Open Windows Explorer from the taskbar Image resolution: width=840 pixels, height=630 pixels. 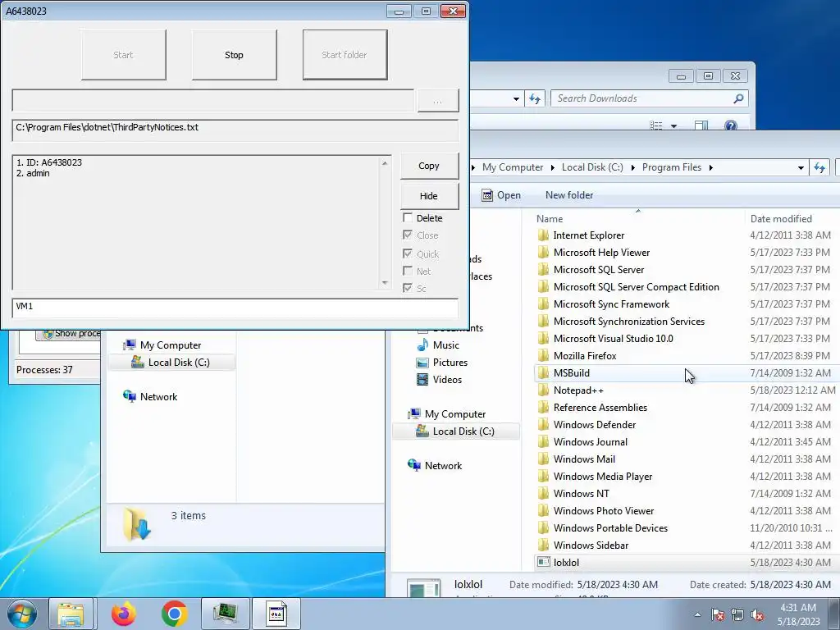coord(71,614)
